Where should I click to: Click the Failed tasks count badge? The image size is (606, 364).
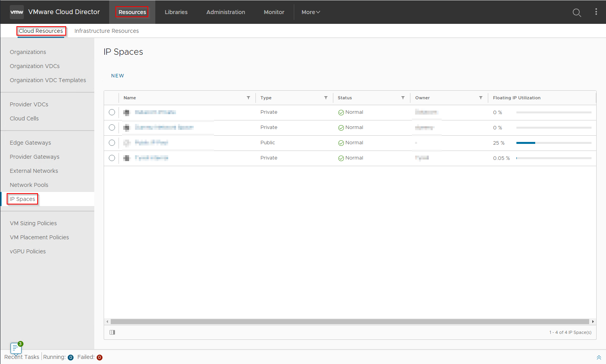pos(99,357)
